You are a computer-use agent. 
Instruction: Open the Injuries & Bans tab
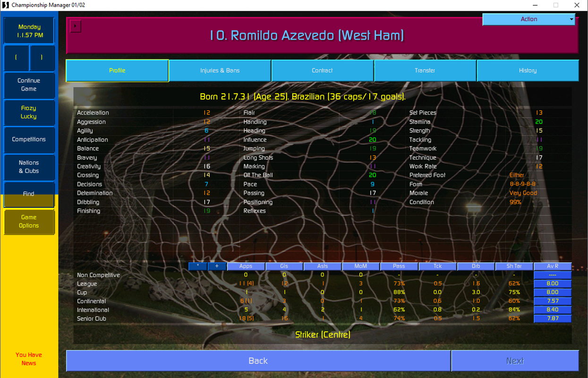[220, 70]
